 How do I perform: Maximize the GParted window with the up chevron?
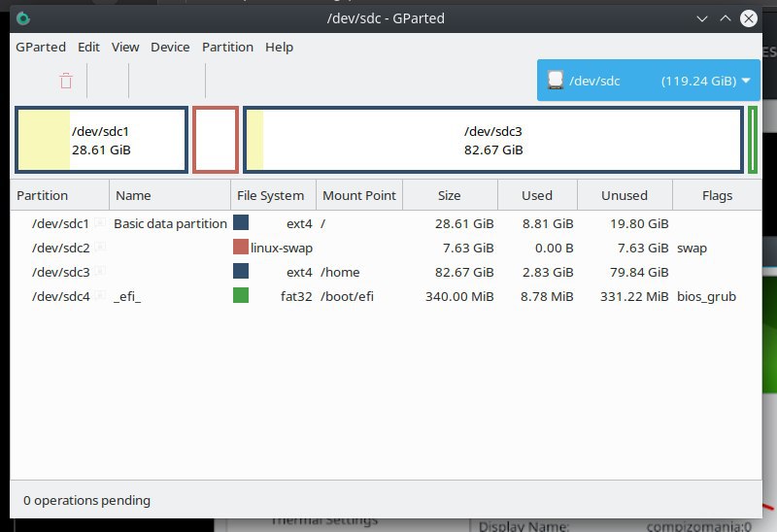coord(725,18)
